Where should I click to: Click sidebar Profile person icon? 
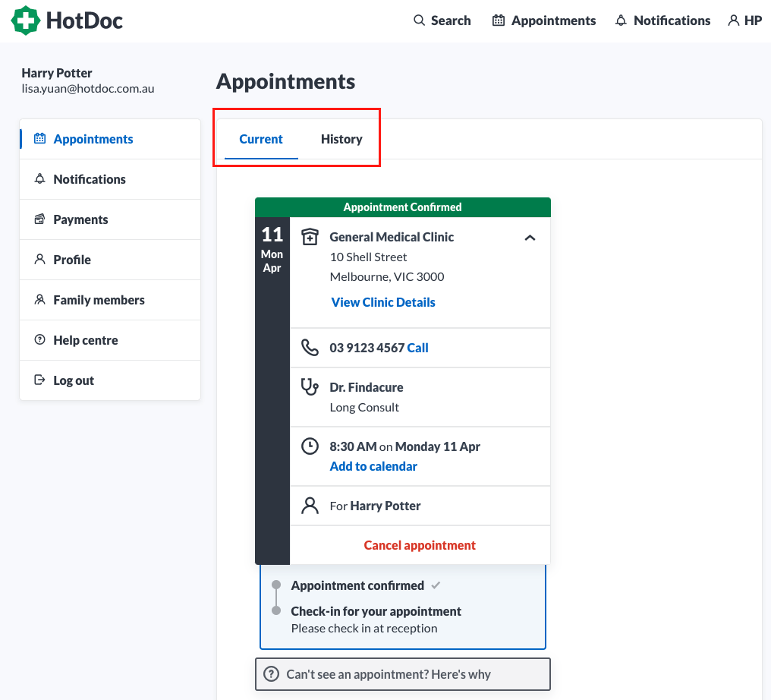39,259
